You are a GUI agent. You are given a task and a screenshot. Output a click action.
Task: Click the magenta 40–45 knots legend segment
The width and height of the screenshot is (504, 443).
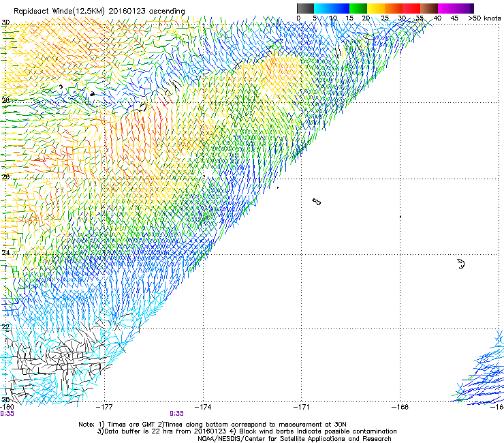point(447,8)
